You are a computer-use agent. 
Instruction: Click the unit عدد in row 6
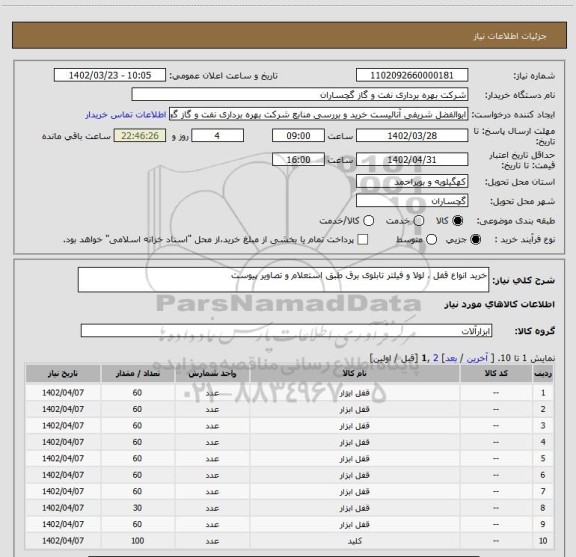coord(212,475)
